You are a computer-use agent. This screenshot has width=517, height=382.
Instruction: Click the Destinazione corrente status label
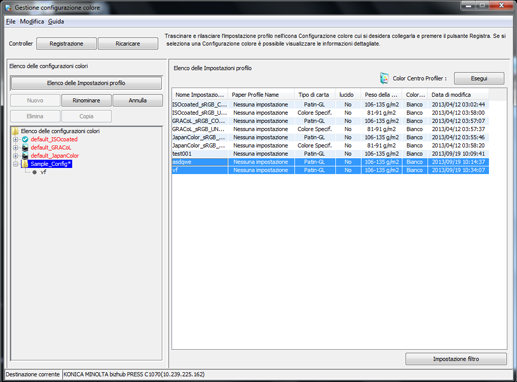coord(32,374)
